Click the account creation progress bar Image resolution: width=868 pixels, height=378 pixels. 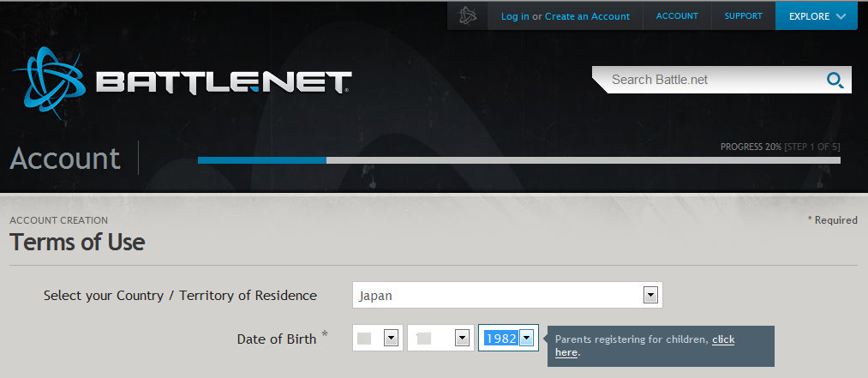[518, 160]
